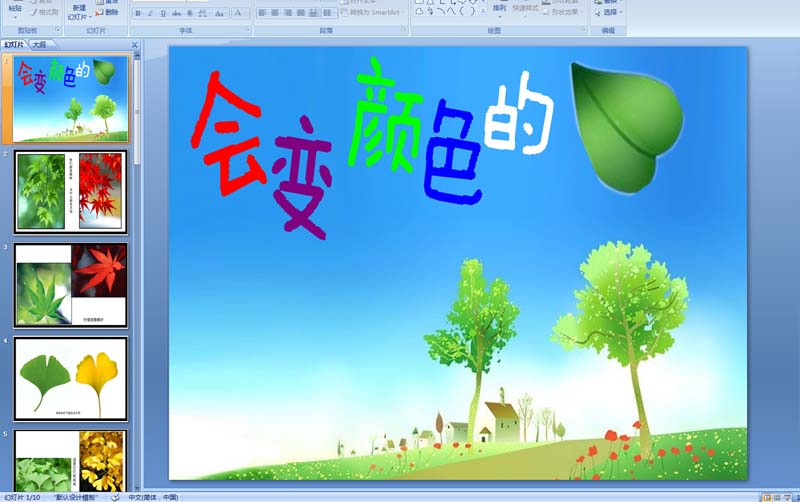Open Change Case (Aa) menu
The height and width of the screenshot is (502, 800).
click(220, 14)
